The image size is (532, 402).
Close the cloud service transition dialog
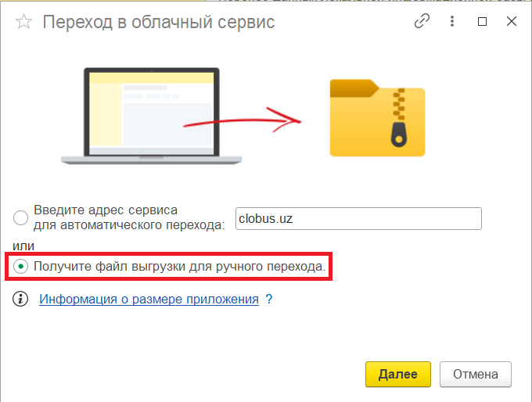click(511, 22)
